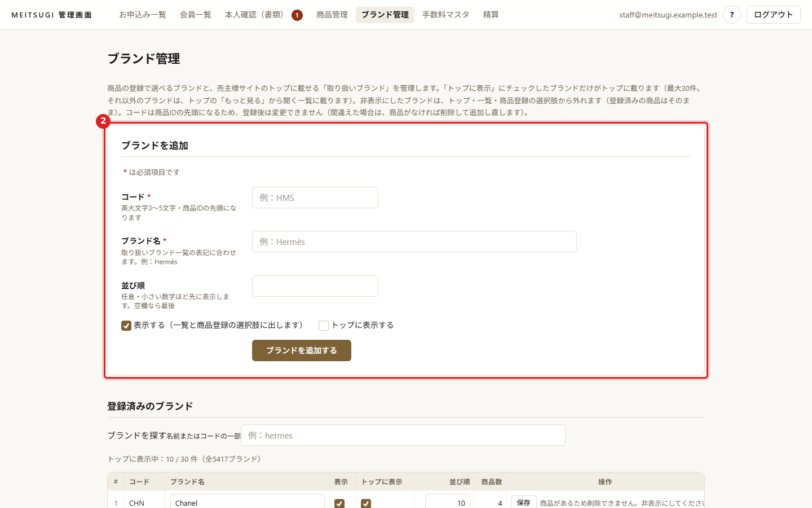The image size is (812, 508).
Task: Click the Chanel brand name field
Action: [x=248, y=501]
